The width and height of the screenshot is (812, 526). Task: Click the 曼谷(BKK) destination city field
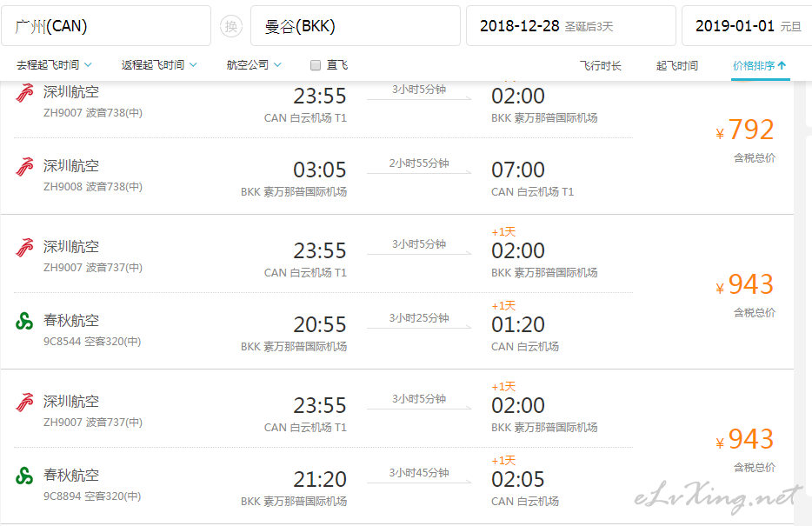pos(356,26)
